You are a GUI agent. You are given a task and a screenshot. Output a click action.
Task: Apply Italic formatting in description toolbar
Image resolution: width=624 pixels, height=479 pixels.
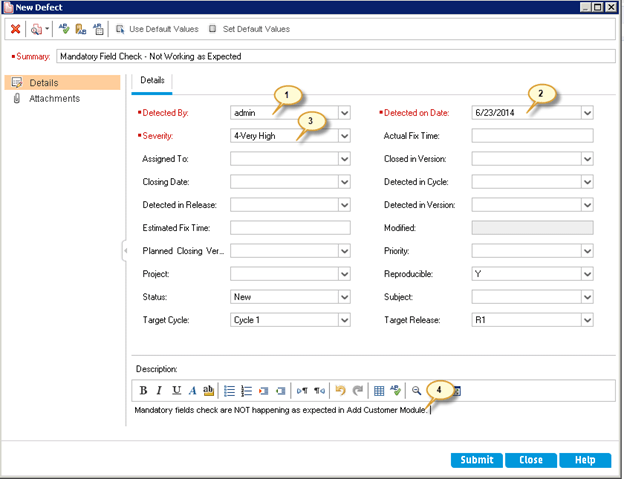pos(159,391)
